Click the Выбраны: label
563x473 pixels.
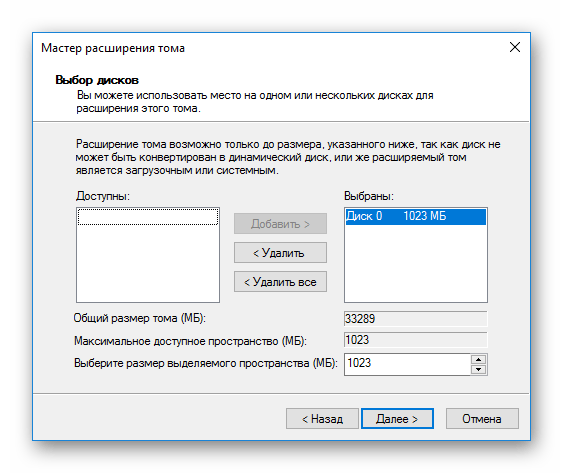click(369, 196)
